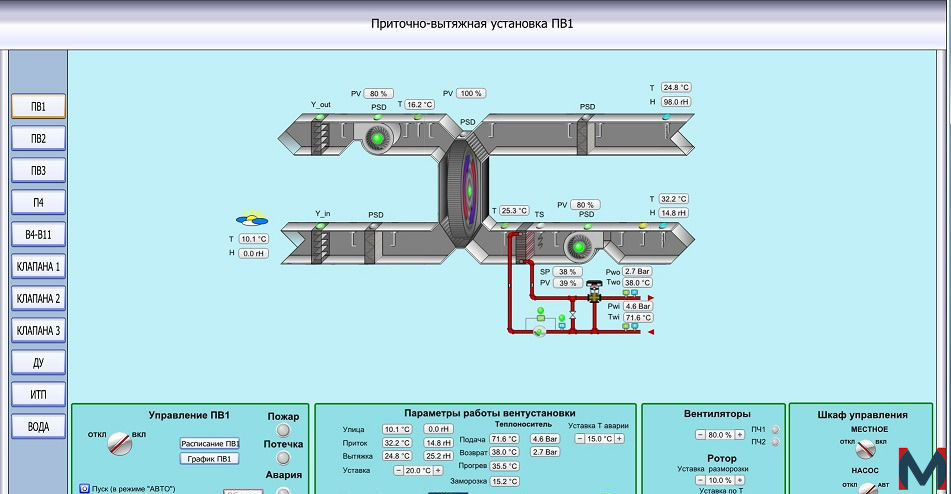Select the exhaust fan in upper duct
Viewport: 951px width, 494px height.
point(377,138)
